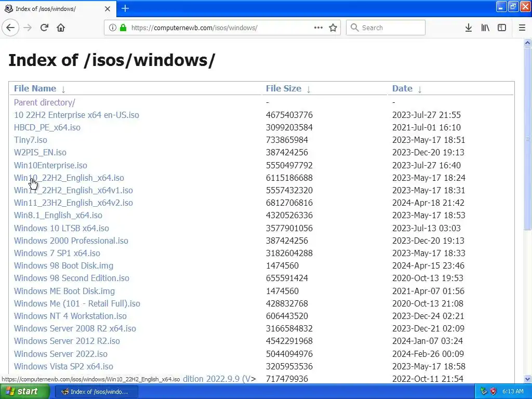Viewport: 532px width, 399px height.
Task: Click the forward navigation arrow
Action: click(x=28, y=28)
